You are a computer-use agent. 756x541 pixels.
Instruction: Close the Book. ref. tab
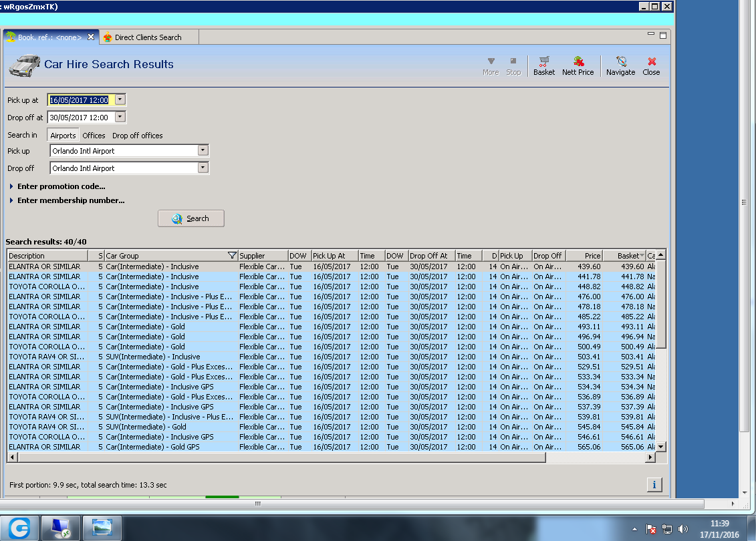[91, 37]
